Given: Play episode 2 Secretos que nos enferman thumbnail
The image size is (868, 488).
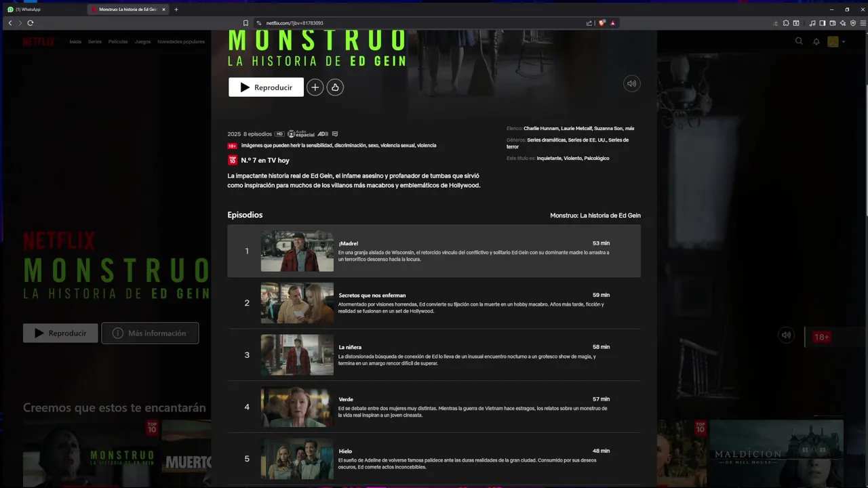Looking at the screenshot, I should tap(297, 303).
